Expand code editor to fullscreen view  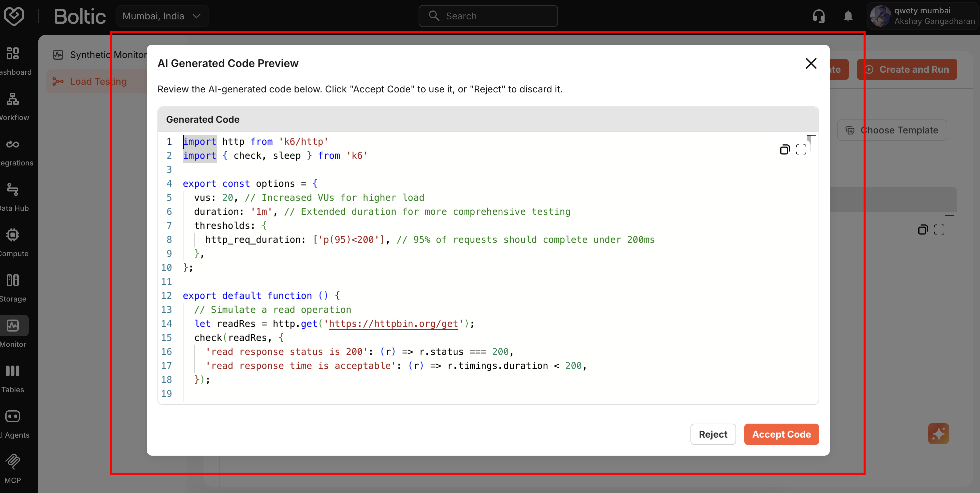802,149
